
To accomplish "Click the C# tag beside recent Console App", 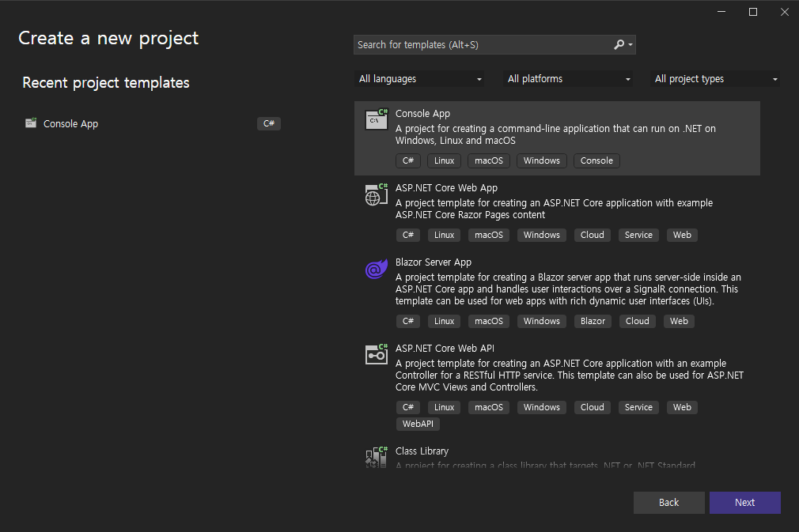I will click(x=269, y=123).
